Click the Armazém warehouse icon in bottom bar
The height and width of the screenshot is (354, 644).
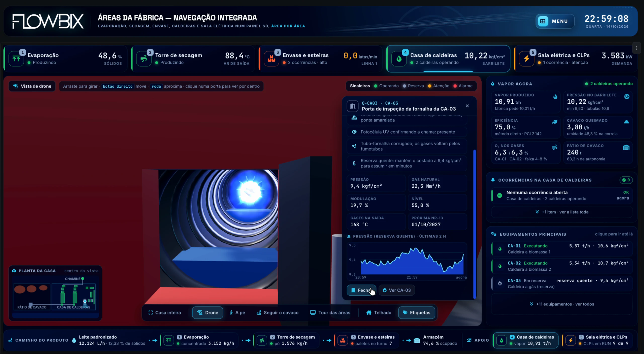coord(417,340)
